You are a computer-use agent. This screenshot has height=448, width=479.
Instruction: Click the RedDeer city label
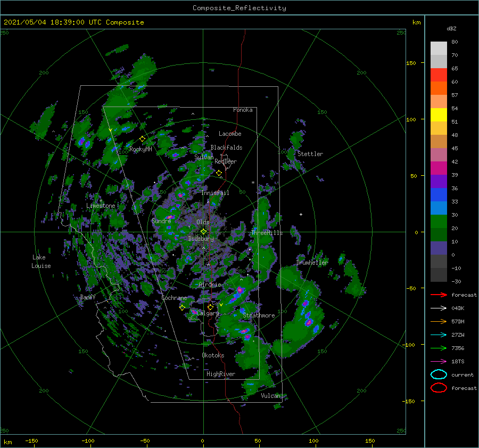click(x=226, y=161)
